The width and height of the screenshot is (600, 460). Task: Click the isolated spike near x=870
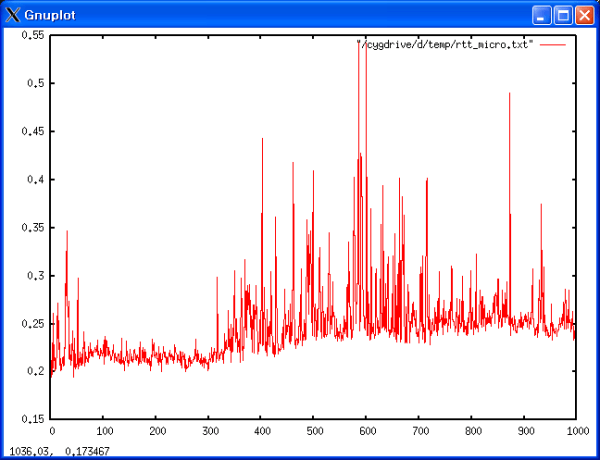[x=509, y=94]
